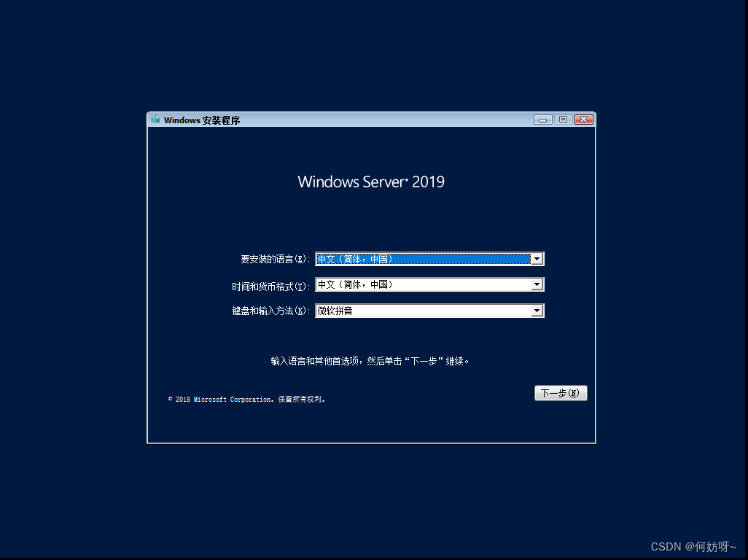Open the 键盘和输入方法 dropdown arrow

(537, 311)
